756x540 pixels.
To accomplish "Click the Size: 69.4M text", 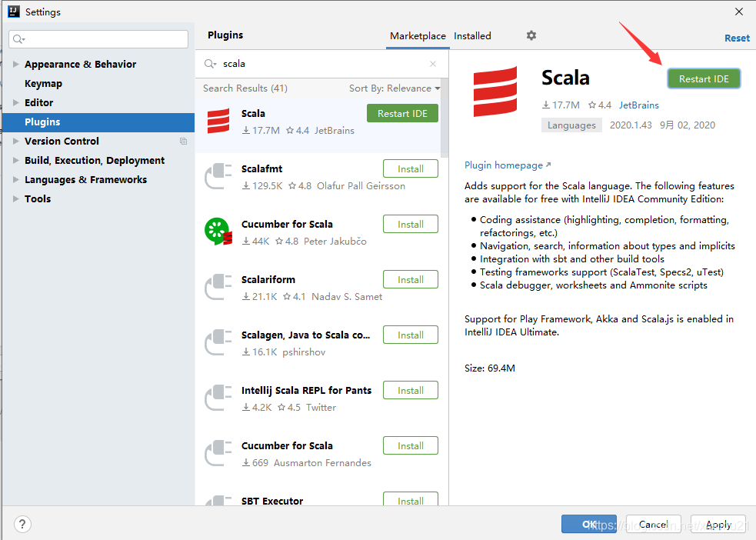I will pos(489,368).
